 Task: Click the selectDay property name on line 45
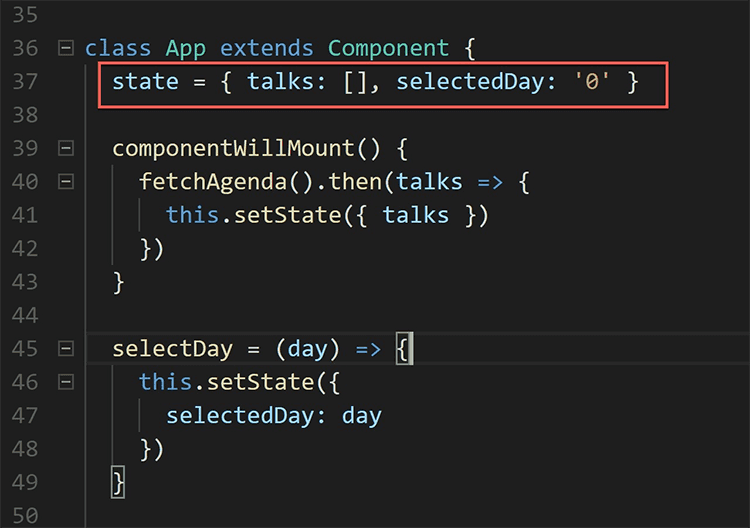pos(172,349)
